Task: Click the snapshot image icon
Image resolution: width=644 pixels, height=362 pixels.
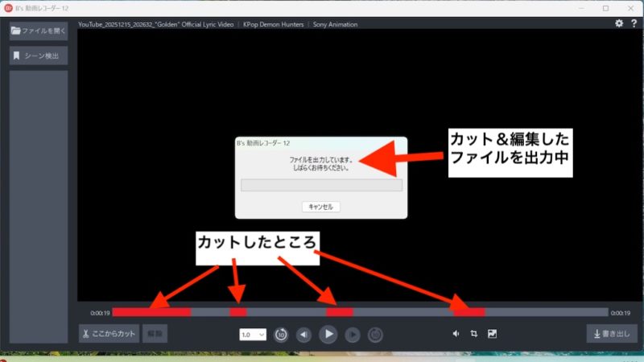Action: [492, 334]
